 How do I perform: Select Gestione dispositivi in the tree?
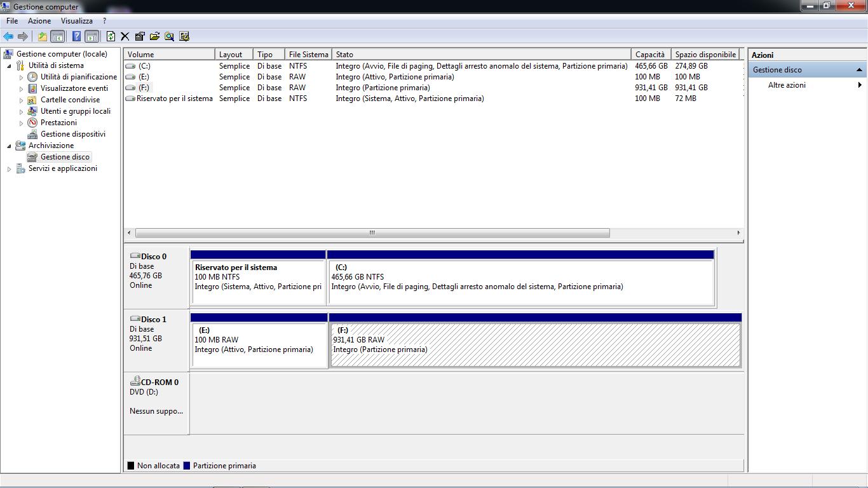click(73, 134)
